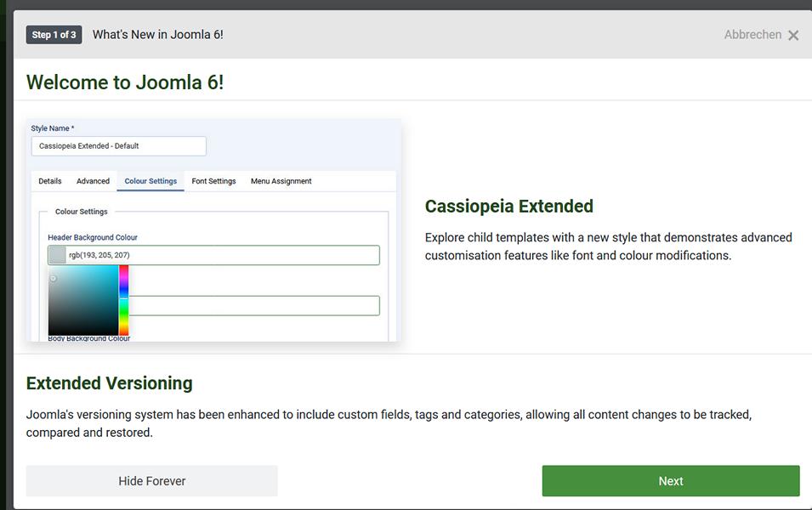Viewport: 812px width, 510px height.
Task: Click the Extended Versioning heading
Action: click(x=110, y=383)
